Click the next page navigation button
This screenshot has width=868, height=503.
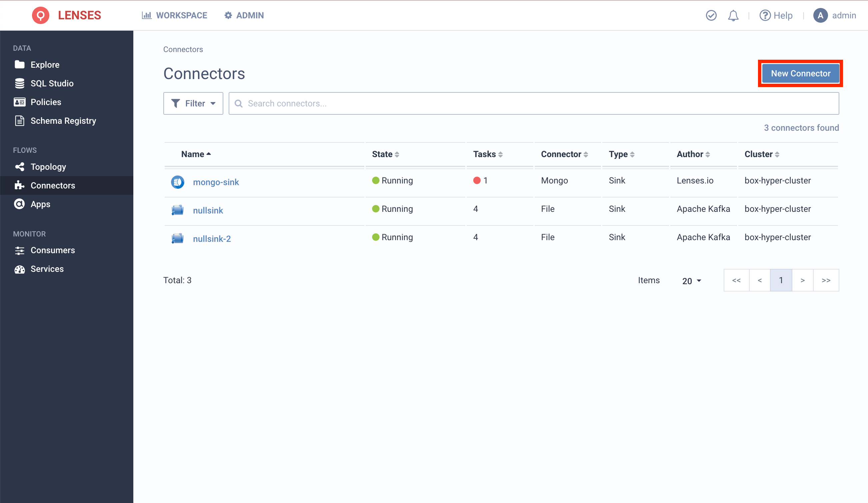802,280
